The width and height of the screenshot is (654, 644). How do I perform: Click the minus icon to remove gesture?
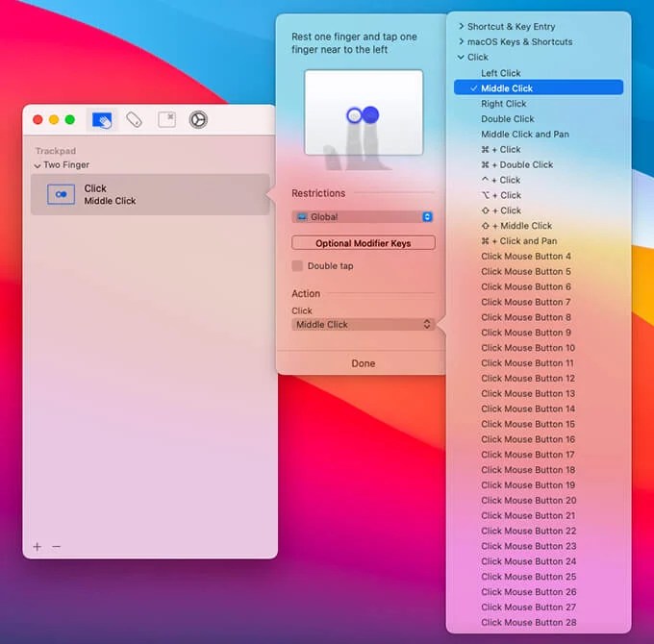click(x=57, y=547)
